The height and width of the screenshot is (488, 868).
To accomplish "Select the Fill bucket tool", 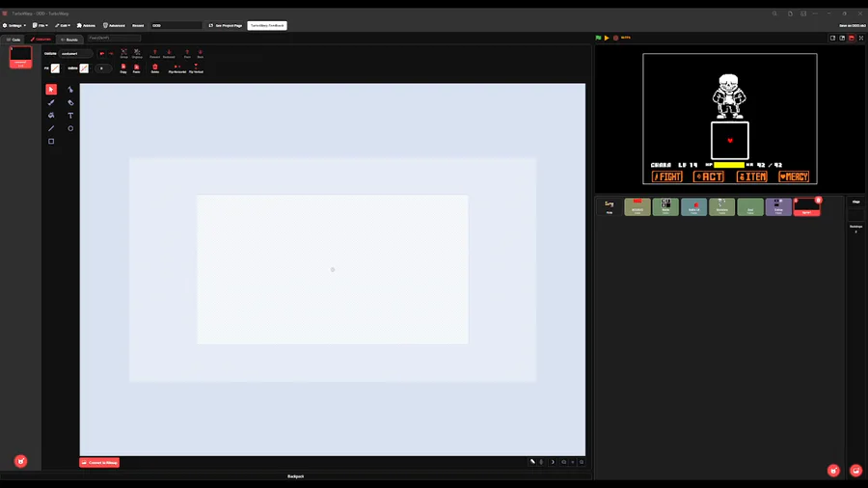I will [51, 115].
